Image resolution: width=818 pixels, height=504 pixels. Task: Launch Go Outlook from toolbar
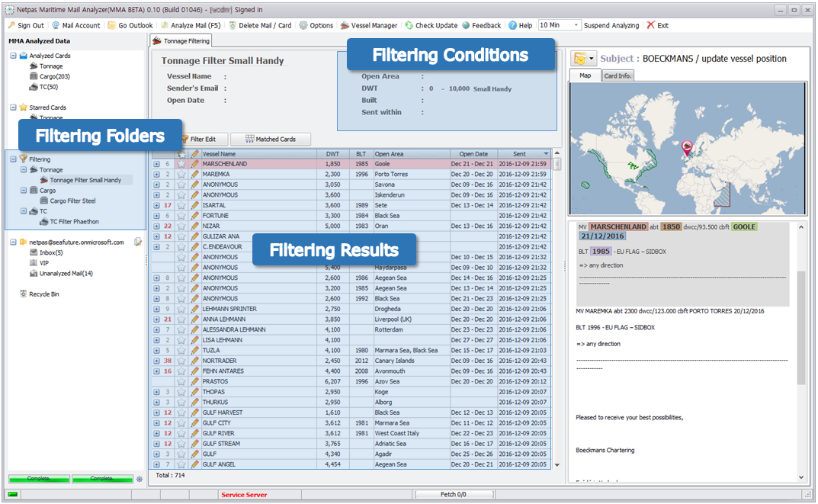(130, 25)
